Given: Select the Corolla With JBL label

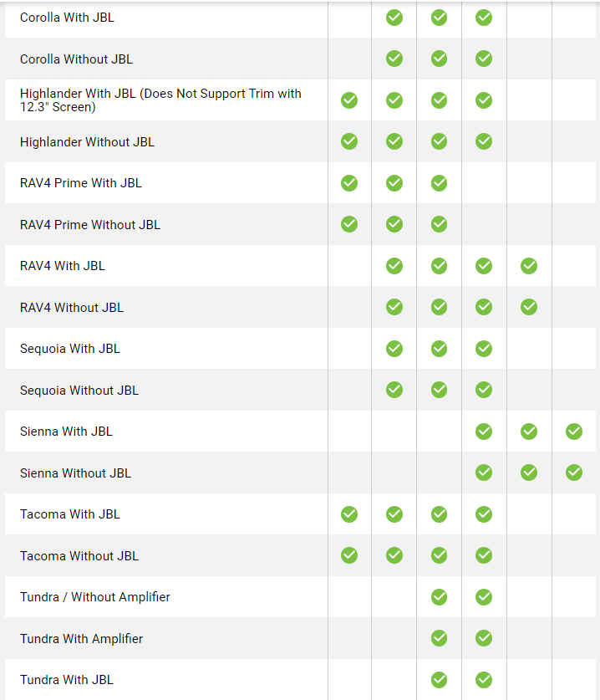Looking at the screenshot, I should click(x=68, y=18).
